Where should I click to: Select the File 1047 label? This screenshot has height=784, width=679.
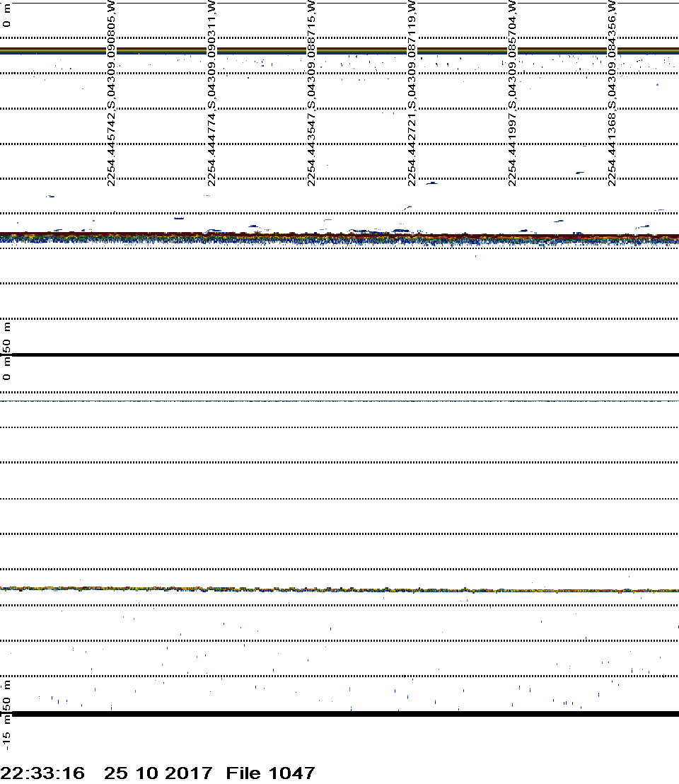(x=270, y=773)
